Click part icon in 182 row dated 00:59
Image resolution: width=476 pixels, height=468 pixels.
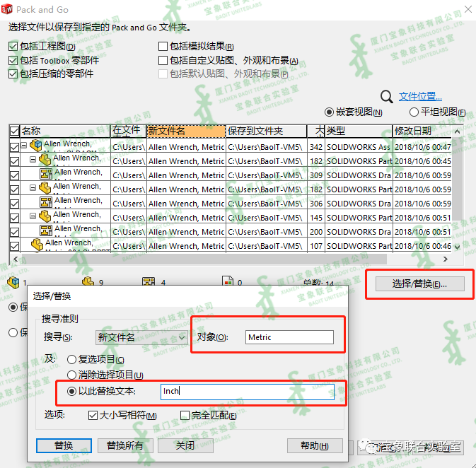point(45,187)
